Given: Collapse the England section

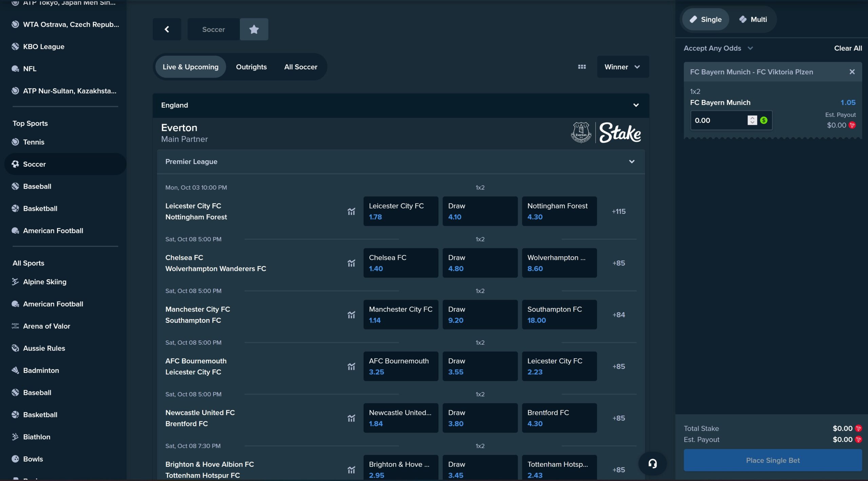Looking at the screenshot, I should coord(401,105).
